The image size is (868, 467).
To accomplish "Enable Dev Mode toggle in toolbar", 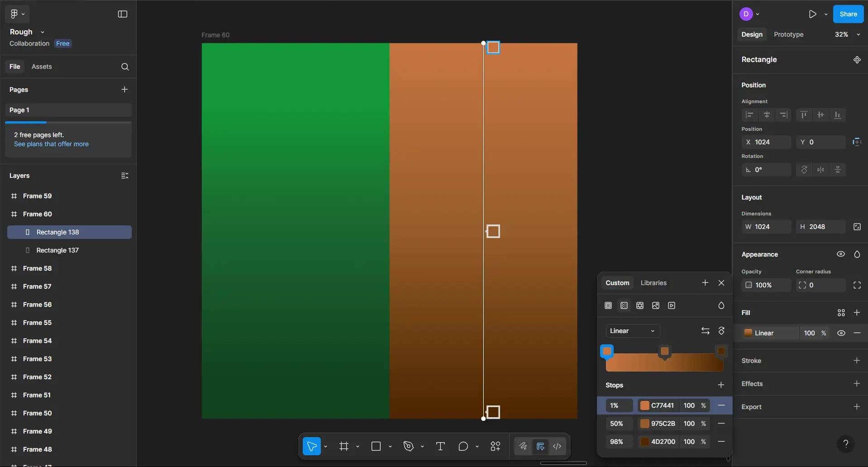I will (557, 447).
